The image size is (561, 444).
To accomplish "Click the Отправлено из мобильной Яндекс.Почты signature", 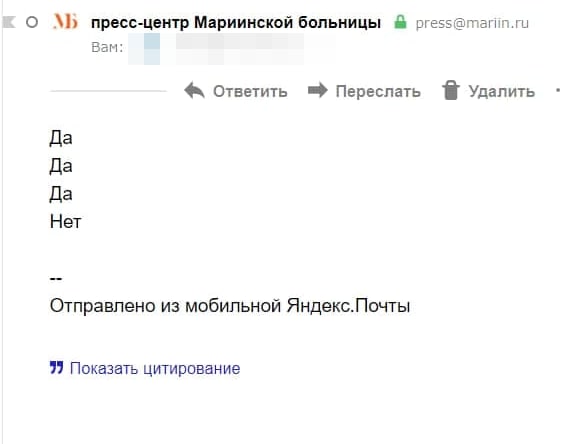I will pos(230,306).
